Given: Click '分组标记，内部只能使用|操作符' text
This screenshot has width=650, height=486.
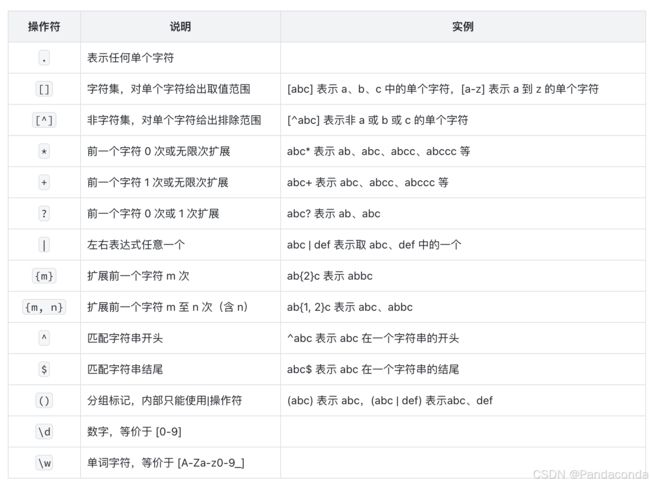Looking at the screenshot, I should [164, 401].
